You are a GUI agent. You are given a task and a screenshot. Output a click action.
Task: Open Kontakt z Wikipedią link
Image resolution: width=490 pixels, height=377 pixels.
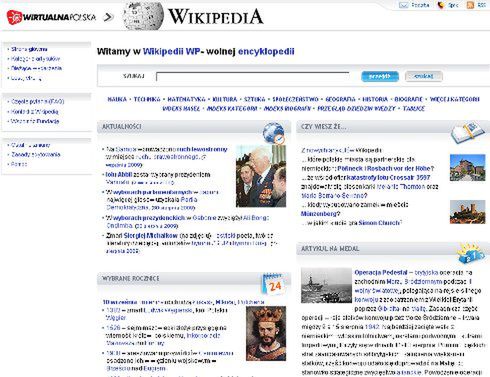[35, 111]
